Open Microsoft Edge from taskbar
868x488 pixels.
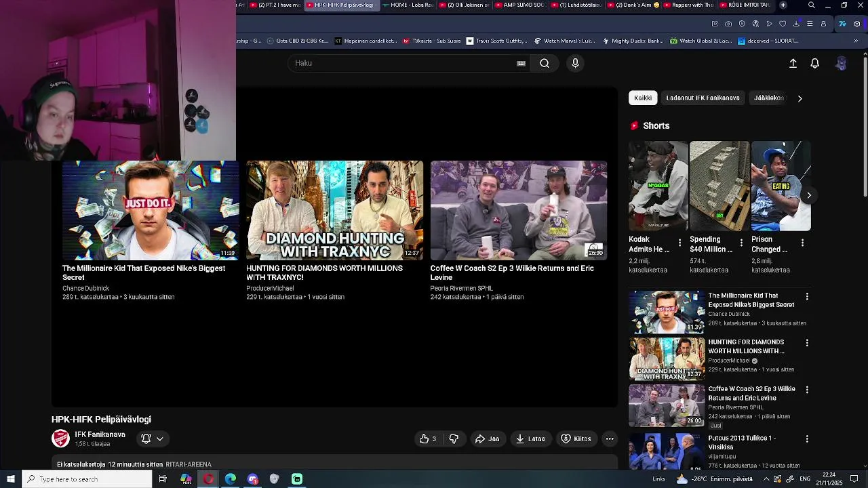coord(231,479)
